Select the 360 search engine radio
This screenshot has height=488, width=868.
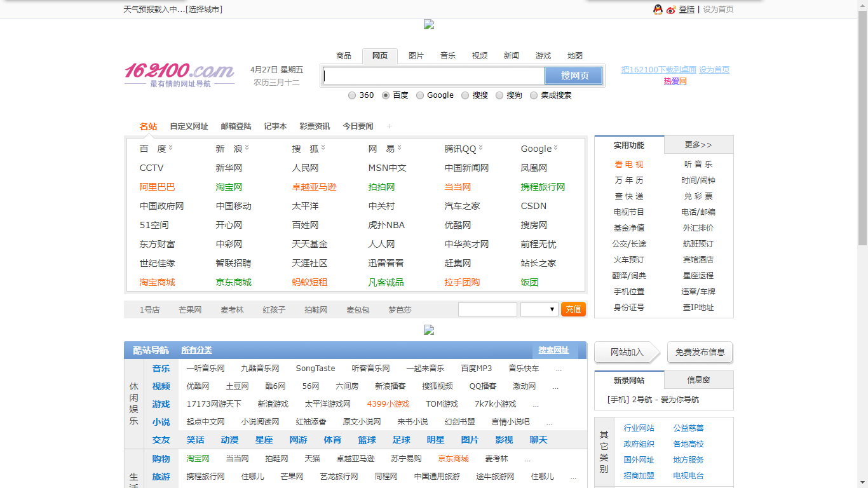coord(352,95)
